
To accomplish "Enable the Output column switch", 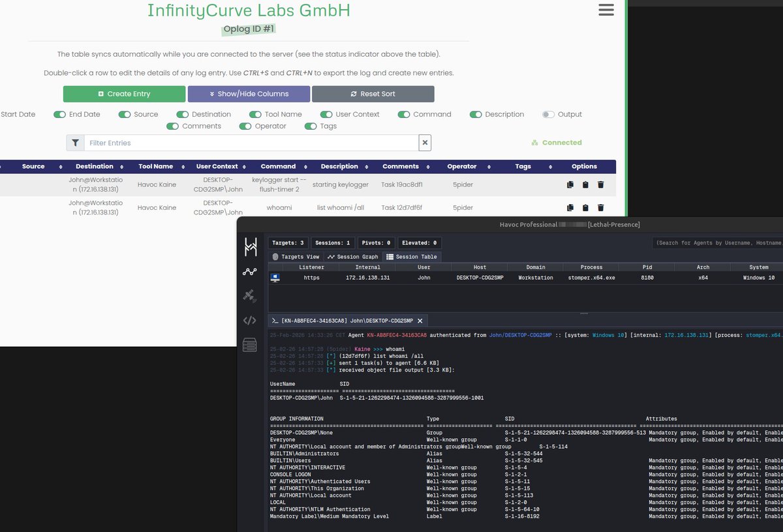I will [548, 115].
